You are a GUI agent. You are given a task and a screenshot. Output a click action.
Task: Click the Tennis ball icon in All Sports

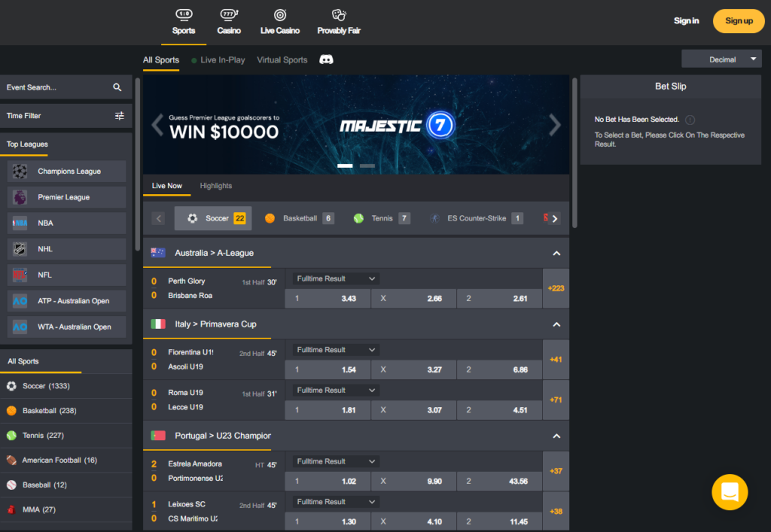(11, 435)
